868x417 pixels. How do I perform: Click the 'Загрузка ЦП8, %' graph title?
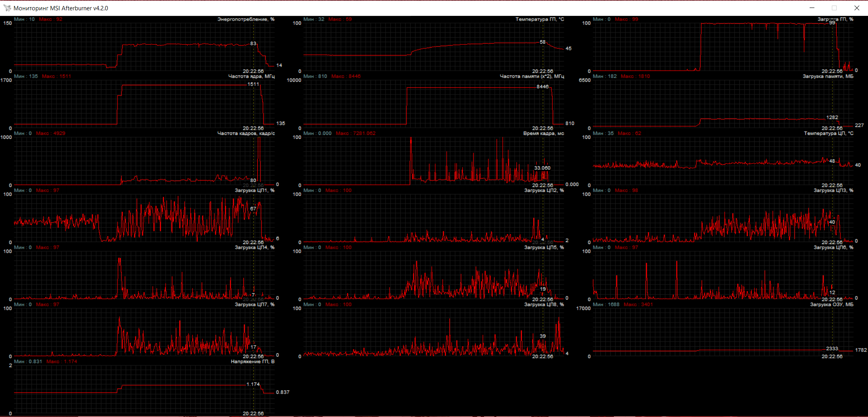544,305
